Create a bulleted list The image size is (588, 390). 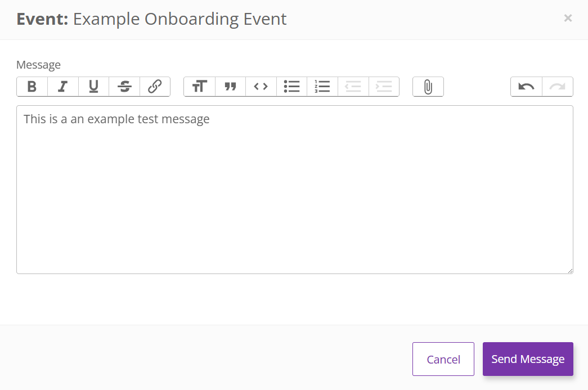[x=291, y=87]
